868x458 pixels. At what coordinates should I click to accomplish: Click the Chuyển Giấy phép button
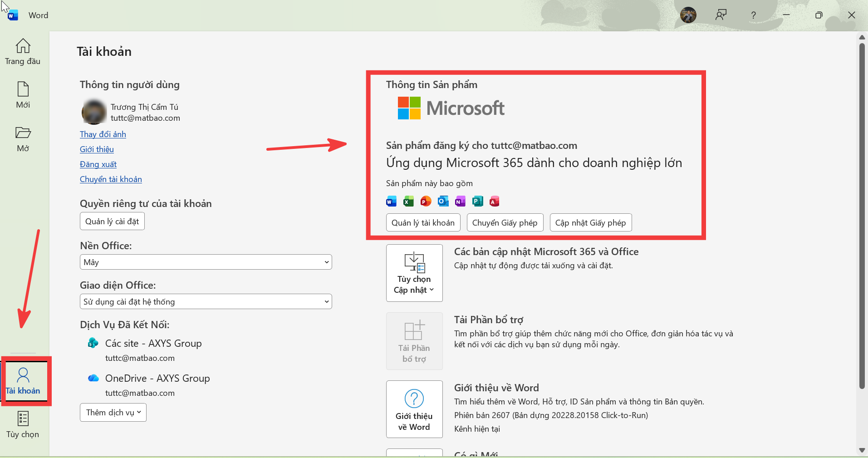coord(505,222)
